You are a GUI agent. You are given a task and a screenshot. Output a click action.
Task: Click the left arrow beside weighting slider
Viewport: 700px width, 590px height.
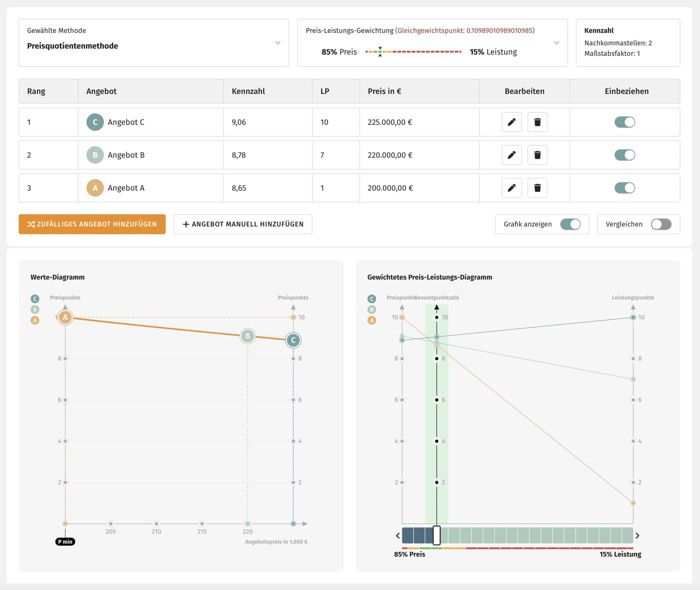pyautogui.click(x=398, y=536)
